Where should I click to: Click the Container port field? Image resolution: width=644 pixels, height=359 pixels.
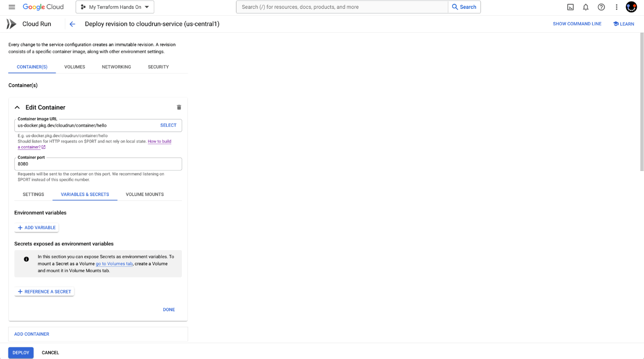(98, 164)
